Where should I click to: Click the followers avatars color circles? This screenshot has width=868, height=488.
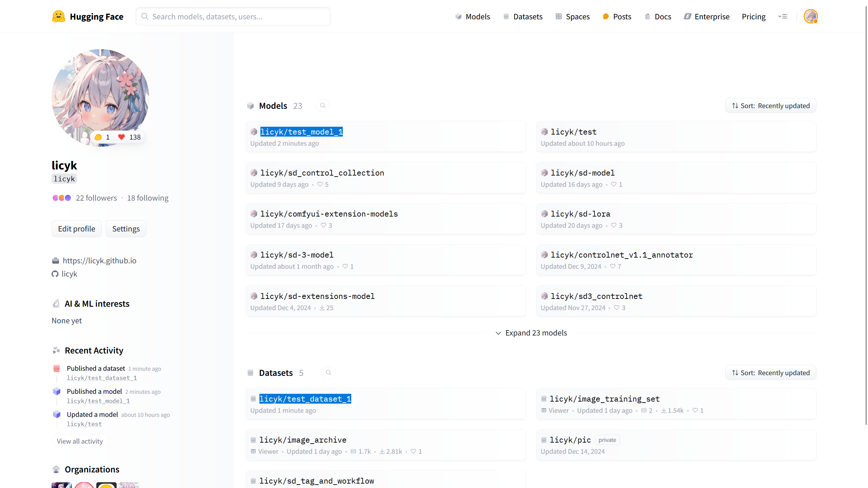tap(62, 198)
